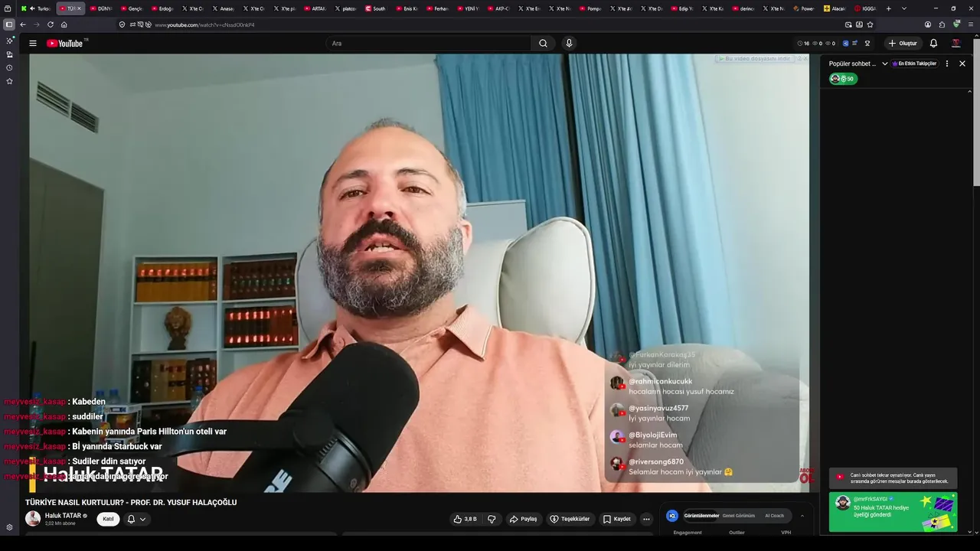
Task: Click the Bu video dosyasını indir overlay
Action: 756,58
